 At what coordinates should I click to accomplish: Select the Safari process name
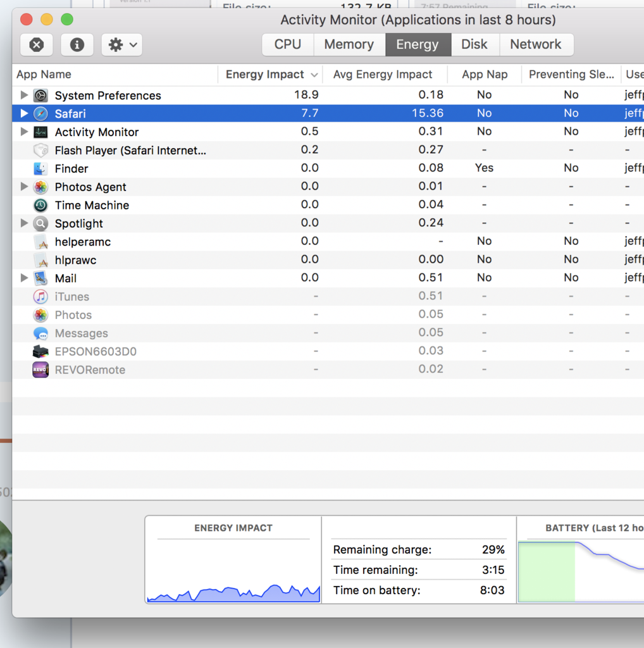tap(70, 114)
